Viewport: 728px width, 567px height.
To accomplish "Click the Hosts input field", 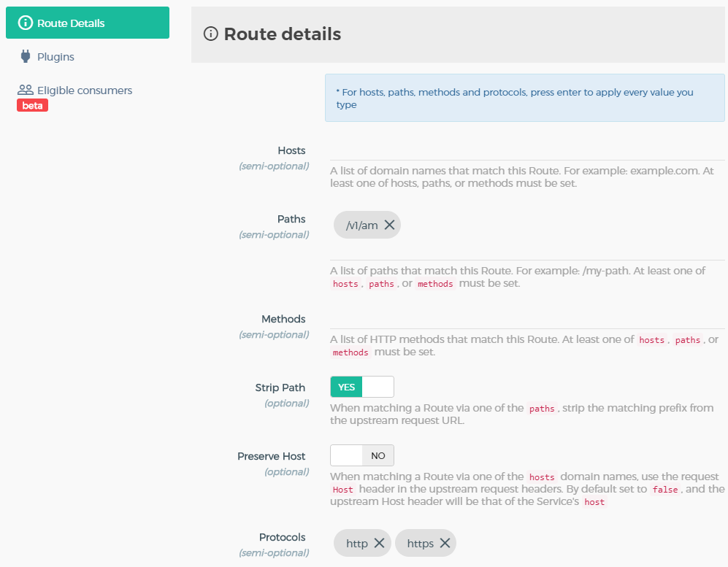I will click(x=527, y=151).
